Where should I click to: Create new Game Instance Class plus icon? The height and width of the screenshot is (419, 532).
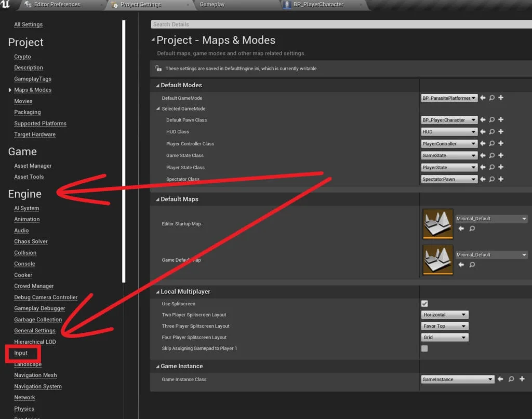pos(522,379)
